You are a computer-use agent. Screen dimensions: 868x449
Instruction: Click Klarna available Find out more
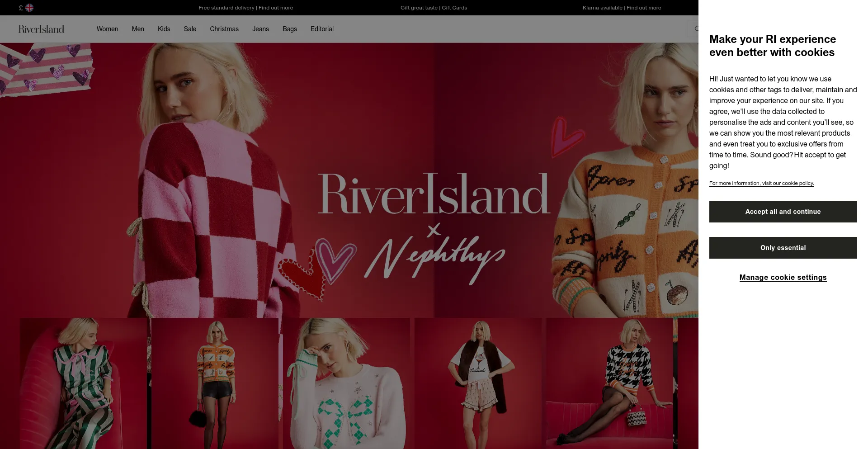622,8
